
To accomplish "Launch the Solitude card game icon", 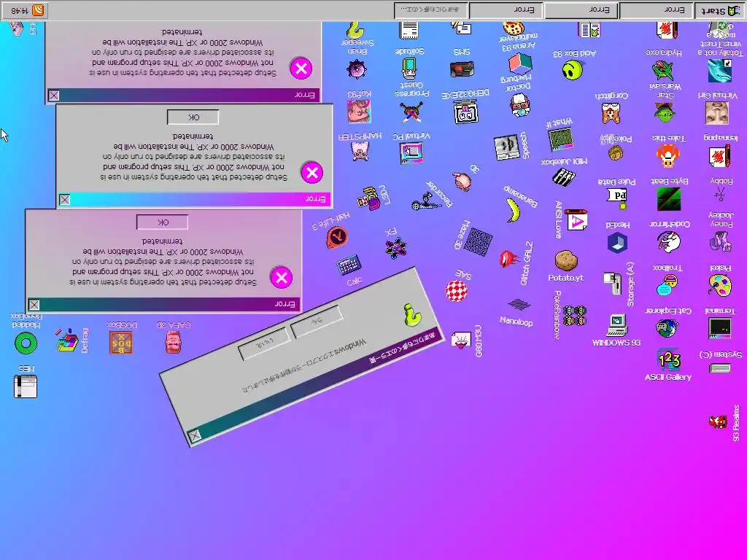I will [x=409, y=68].
